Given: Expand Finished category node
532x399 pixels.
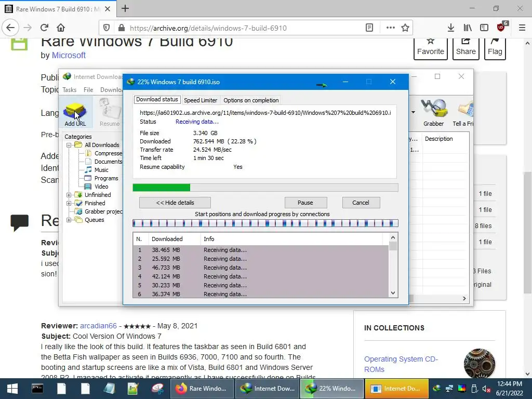Looking at the screenshot, I should tap(69, 203).
